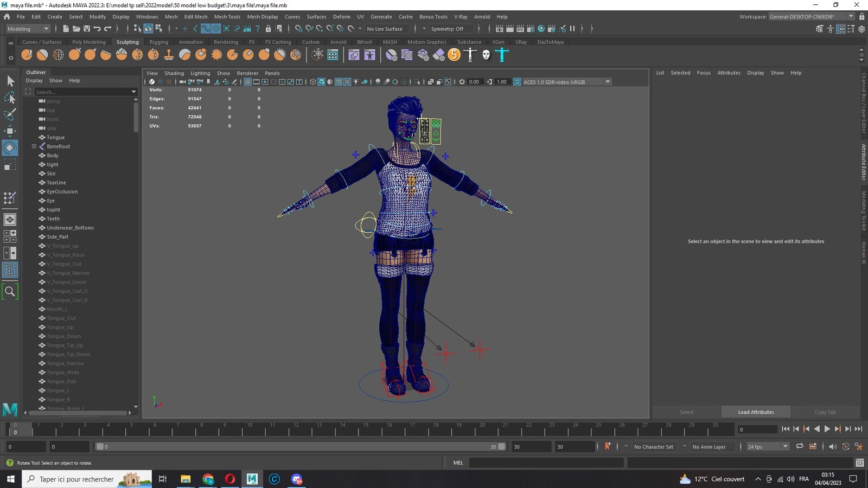Click the Outliner vertical scrollbar

(136, 117)
